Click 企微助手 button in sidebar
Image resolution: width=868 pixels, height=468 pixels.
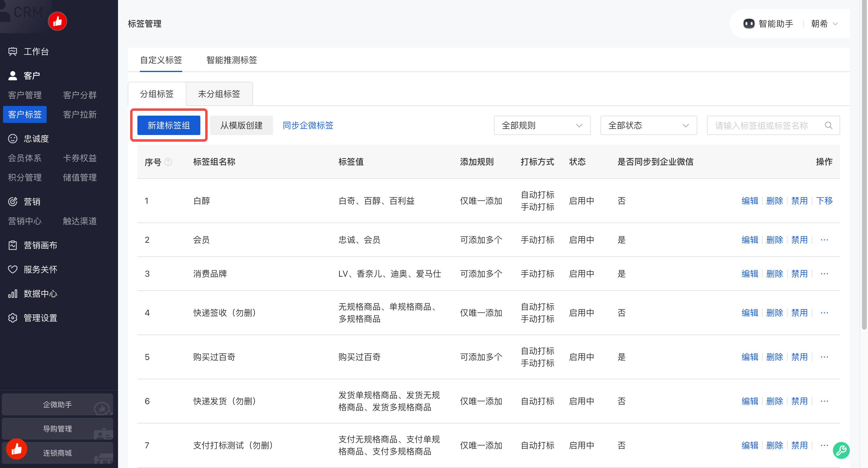57,404
